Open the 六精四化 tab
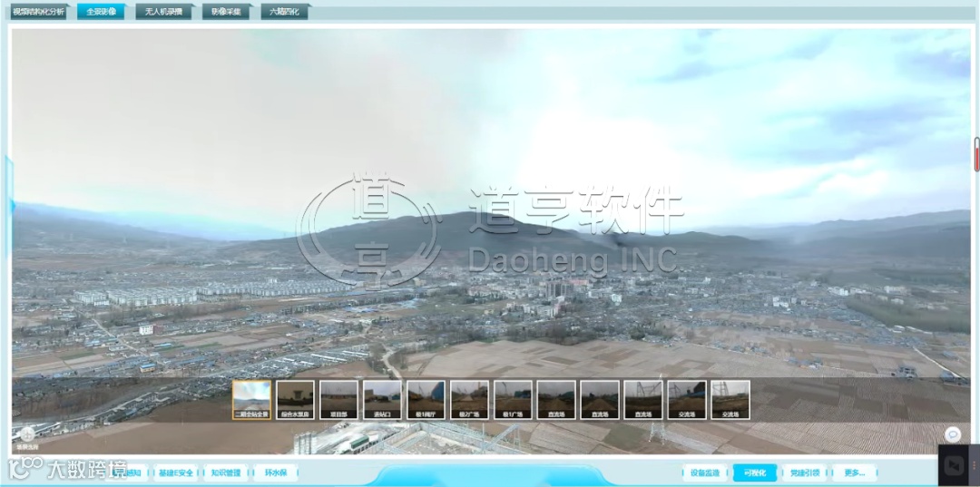980x487 pixels. pos(285,11)
